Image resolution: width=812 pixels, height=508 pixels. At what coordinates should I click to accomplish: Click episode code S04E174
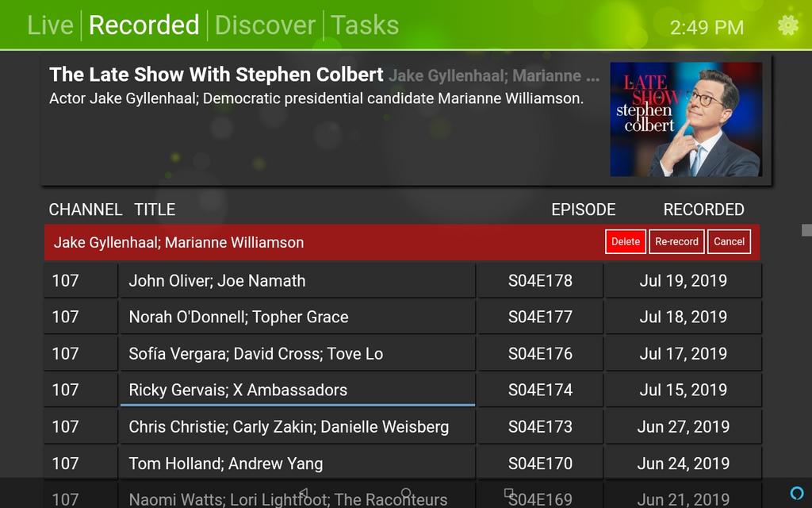point(540,390)
